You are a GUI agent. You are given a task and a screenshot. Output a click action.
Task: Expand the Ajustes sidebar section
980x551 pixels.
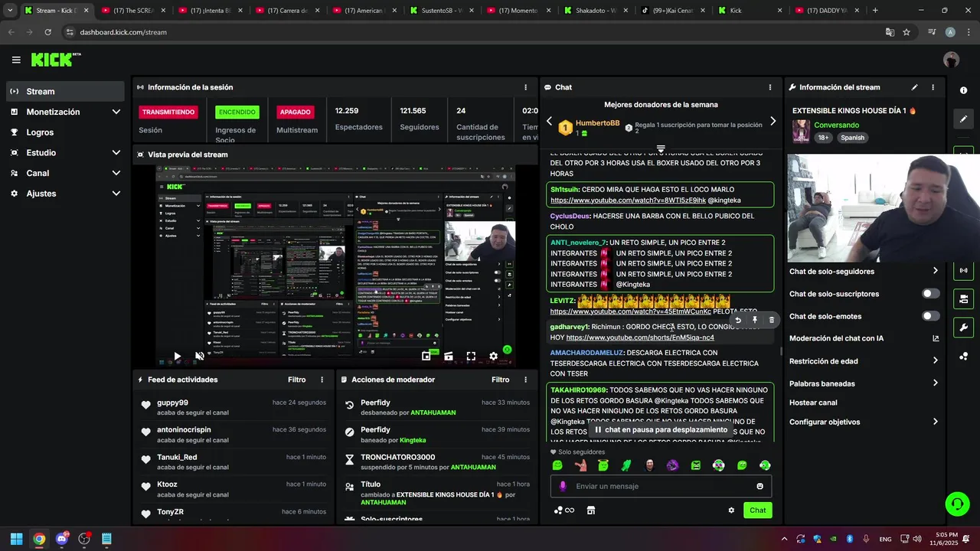[x=116, y=194]
